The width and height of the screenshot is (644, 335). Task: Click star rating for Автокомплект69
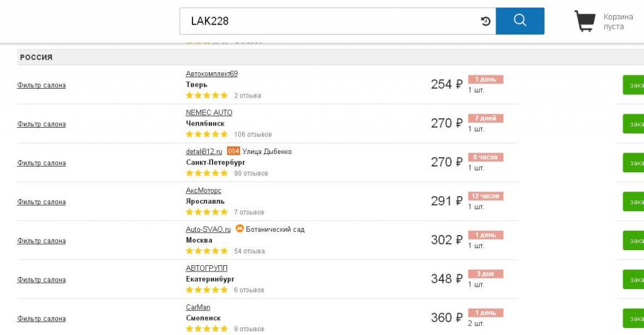click(207, 96)
